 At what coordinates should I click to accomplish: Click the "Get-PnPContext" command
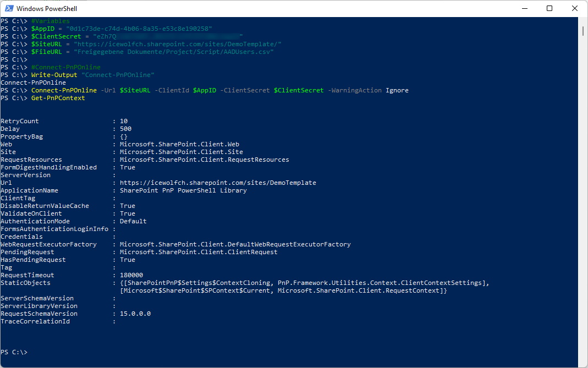pos(58,98)
